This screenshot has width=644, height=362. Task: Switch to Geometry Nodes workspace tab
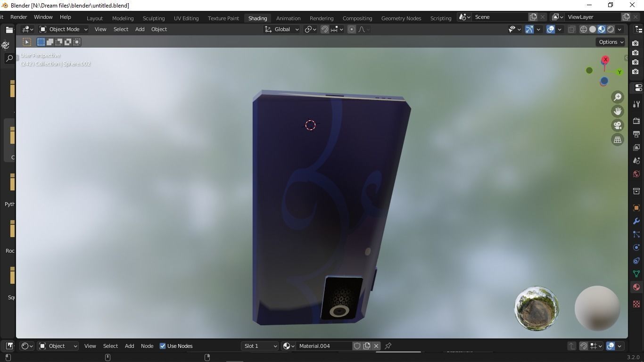tap(401, 18)
